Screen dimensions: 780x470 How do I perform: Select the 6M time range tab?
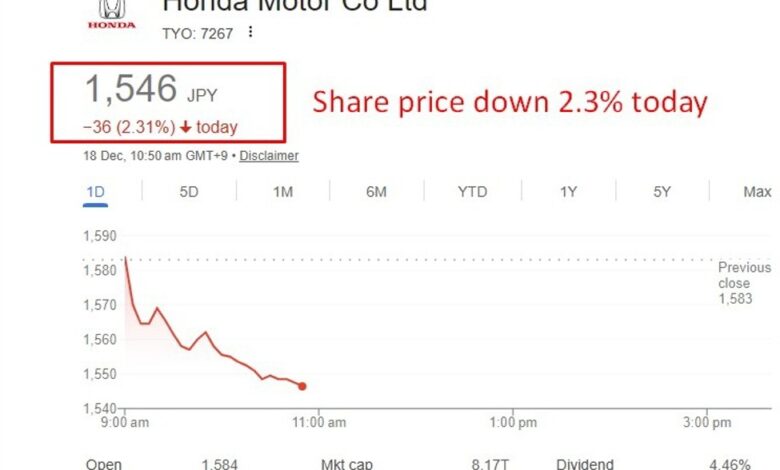coord(376,192)
